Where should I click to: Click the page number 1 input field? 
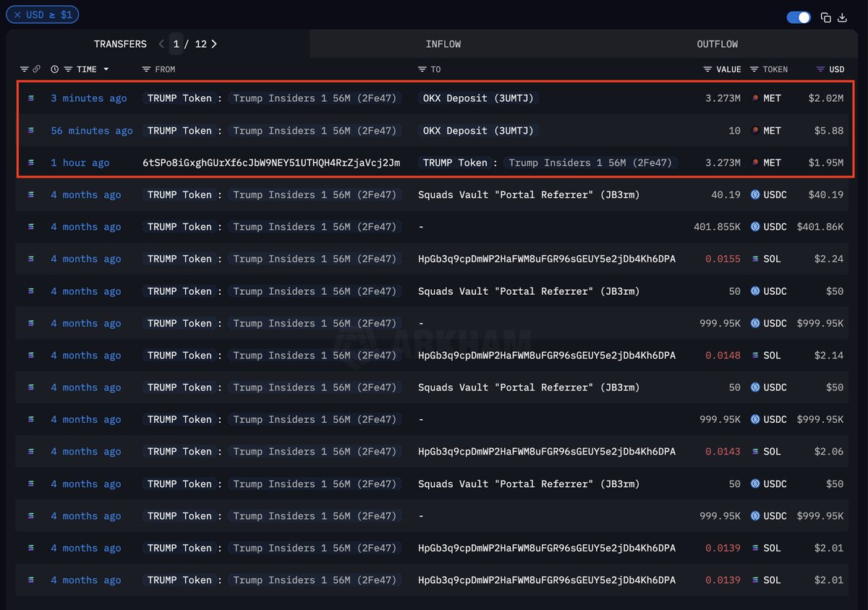pyautogui.click(x=176, y=44)
